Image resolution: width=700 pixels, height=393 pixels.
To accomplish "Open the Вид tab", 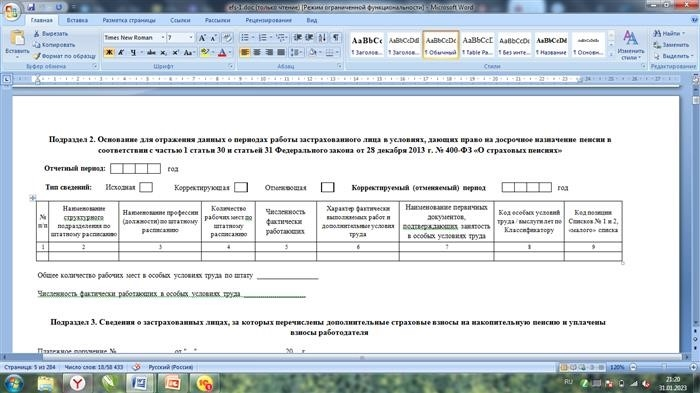I will point(312,20).
